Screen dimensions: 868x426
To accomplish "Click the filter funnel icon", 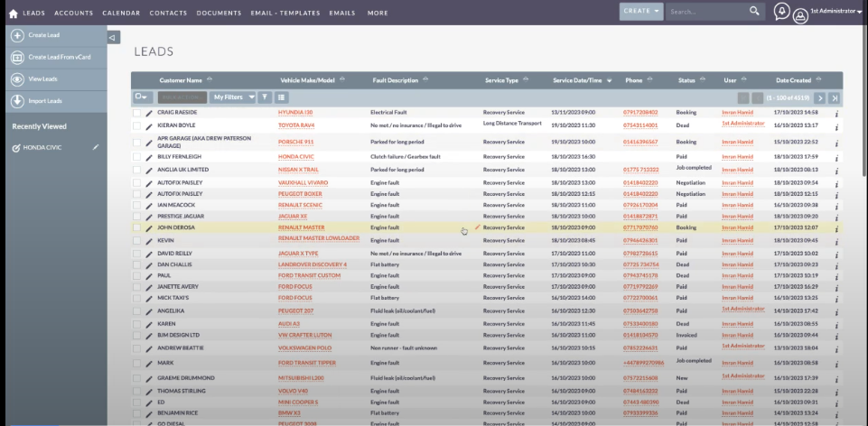I will [x=265, y=97].
